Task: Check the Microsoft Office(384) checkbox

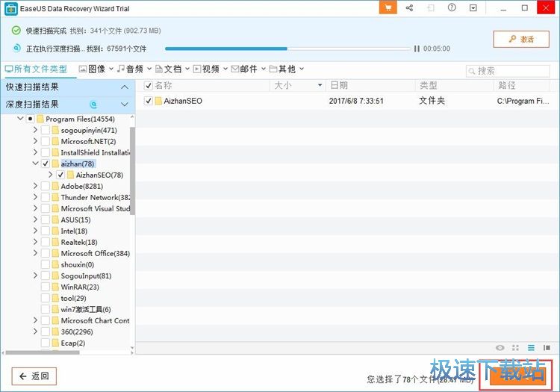Action: click(x=46, y=253)
